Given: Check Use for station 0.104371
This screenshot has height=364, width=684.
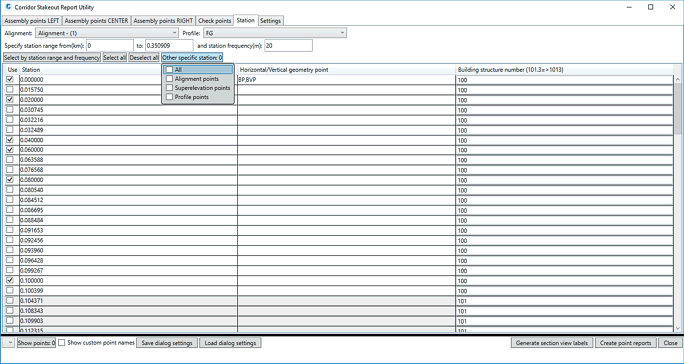Looking at the screenshot, I should point(10,300).
